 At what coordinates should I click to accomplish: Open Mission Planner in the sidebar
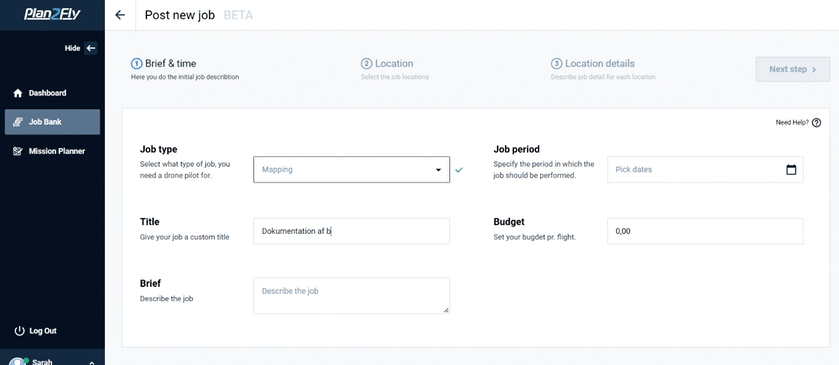(52, 151)
